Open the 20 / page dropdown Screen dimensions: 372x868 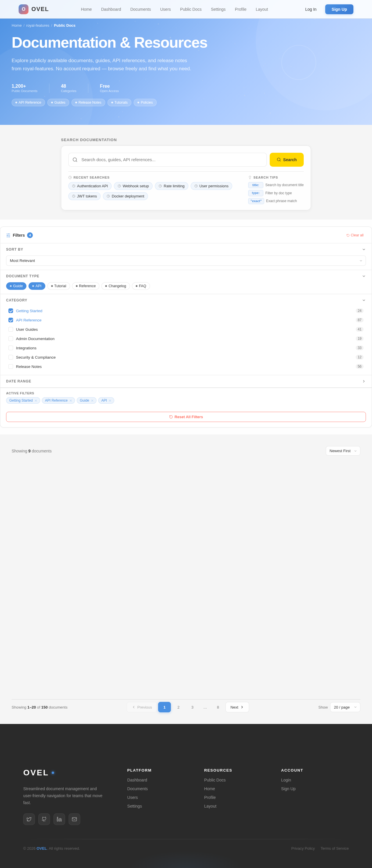pyautogui.click(x=345, y=707)
